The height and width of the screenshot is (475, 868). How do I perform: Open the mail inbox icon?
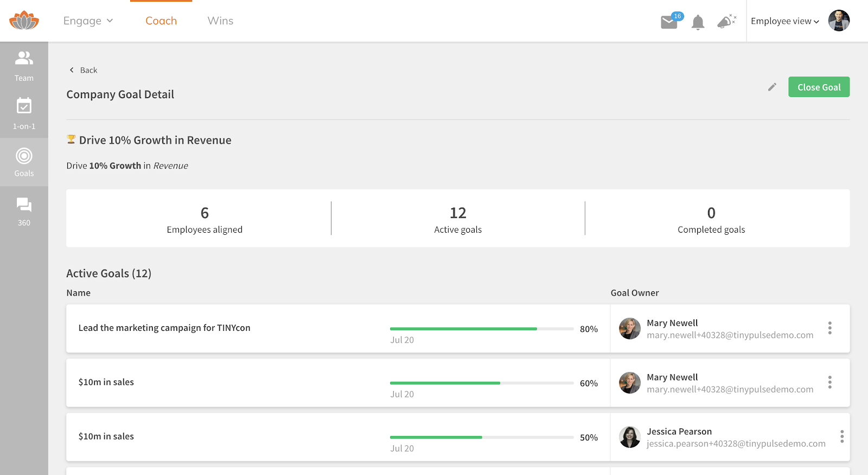point(669,22)
